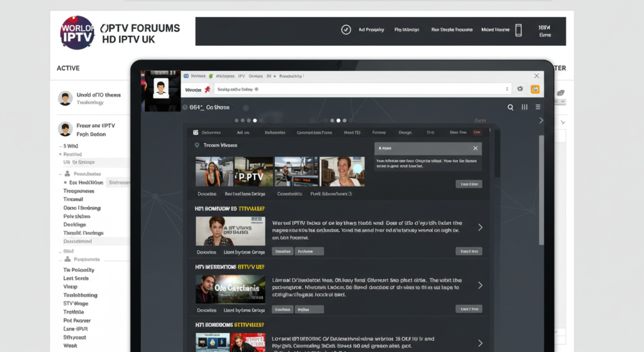Click the three vertical bars icon beside search
This screenshot has height=352, width=644.
point(525,107)
